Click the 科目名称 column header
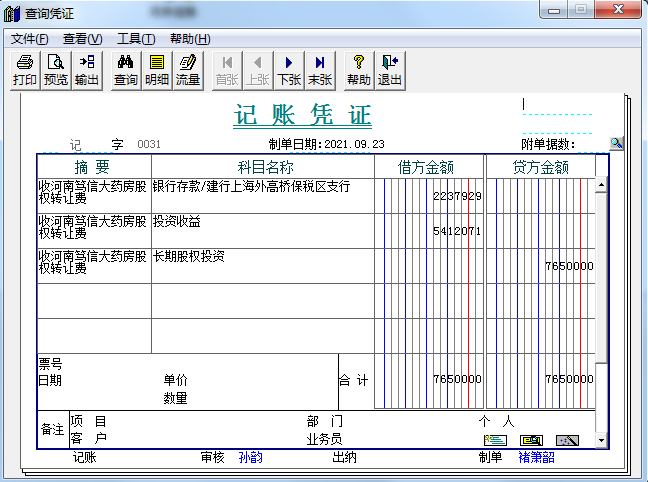The image size is (648, 482). coord(265,167)
